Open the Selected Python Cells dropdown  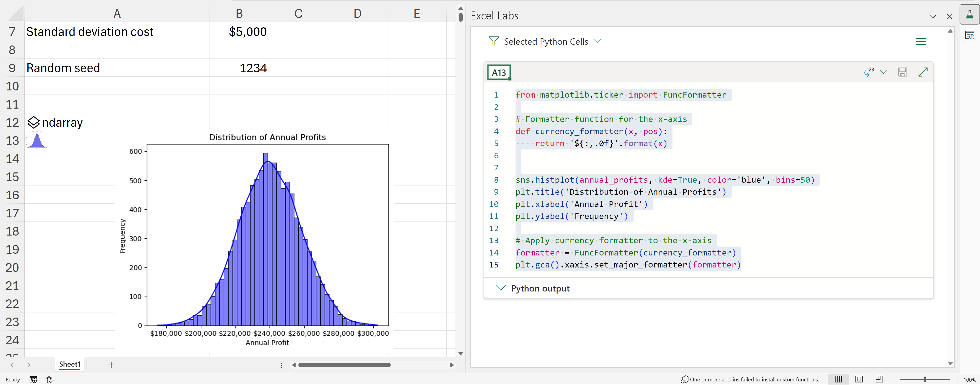pos(597,41)
